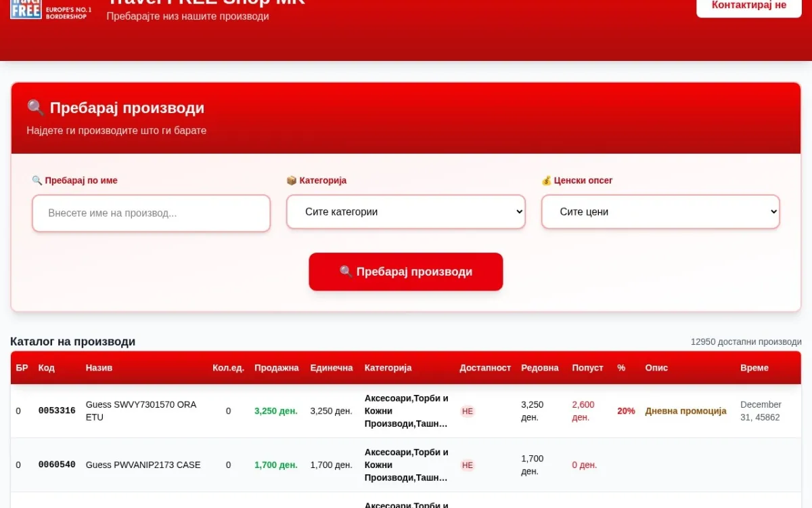Screen dimensions: 812x508
Task: Click the Време column header
Action: pyautogui.click(x=754, y=368)
